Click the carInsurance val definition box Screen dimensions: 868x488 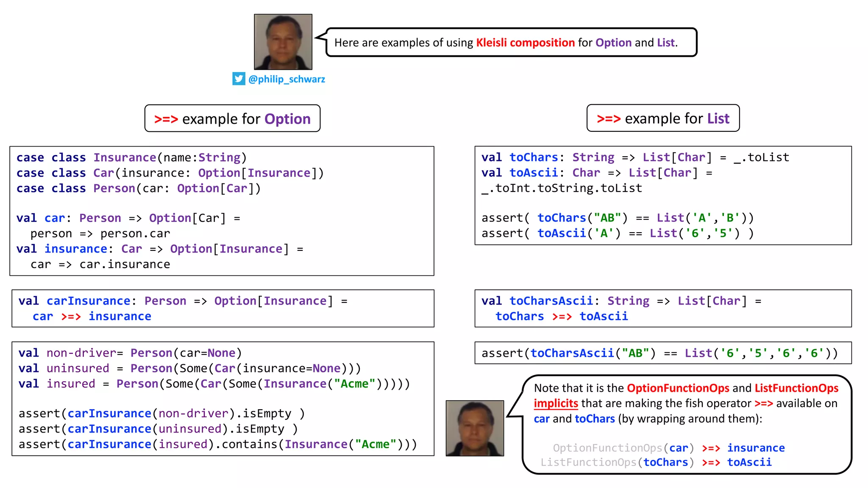pos(223,308)
